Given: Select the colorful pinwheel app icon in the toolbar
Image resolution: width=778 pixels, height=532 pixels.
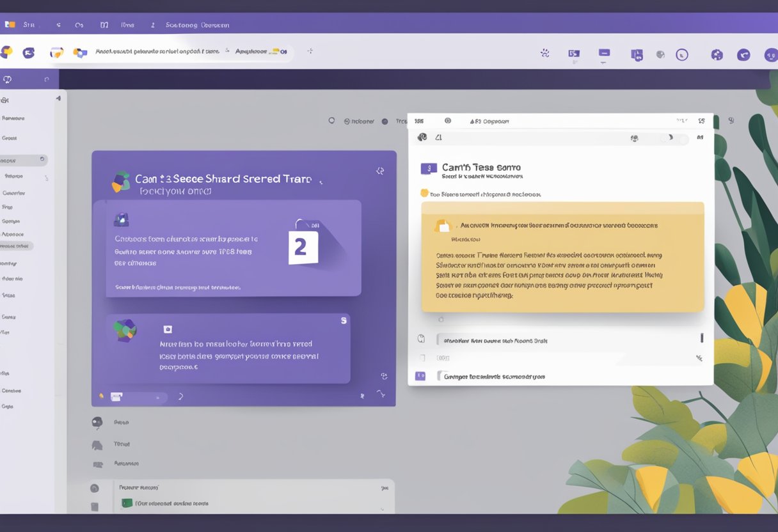Looking at the screenshot, I should pyautogui.click(x=10, y=52).
